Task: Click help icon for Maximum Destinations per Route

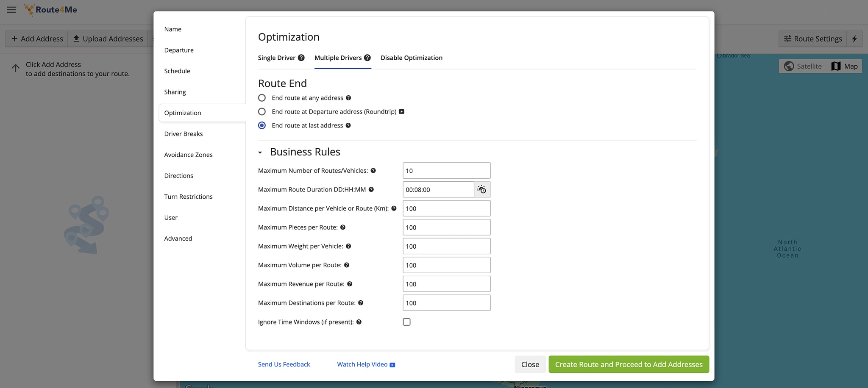Action: pos(361,303)
